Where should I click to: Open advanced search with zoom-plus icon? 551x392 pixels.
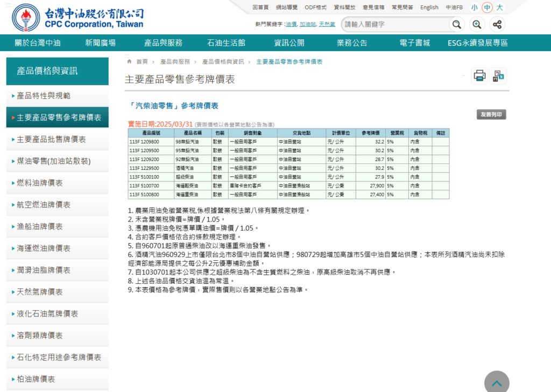477,24
